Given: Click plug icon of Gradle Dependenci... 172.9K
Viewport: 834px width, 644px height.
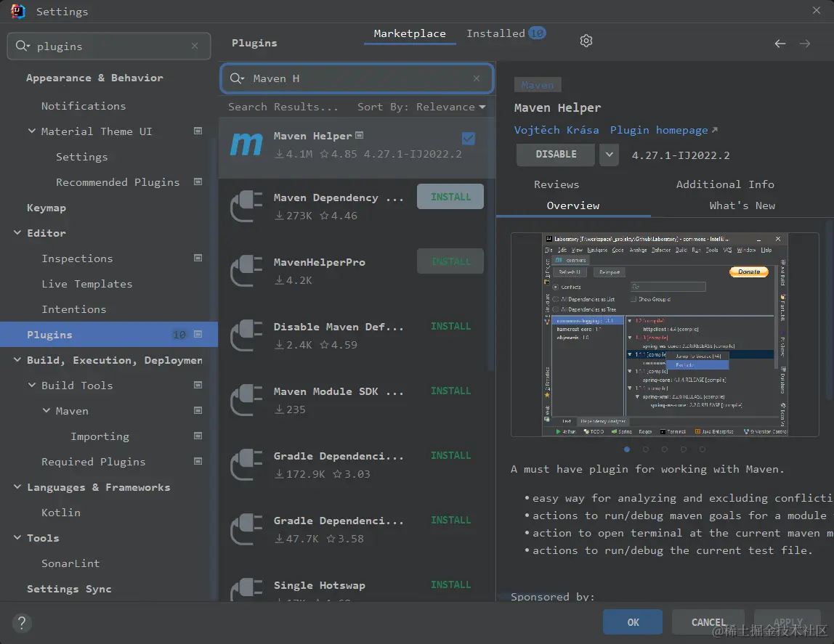Looking at the screenshot, I should point(246,465).
